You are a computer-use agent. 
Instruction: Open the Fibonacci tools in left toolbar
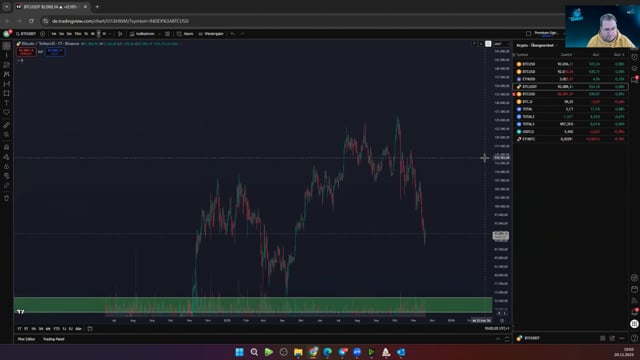point(7,65)
